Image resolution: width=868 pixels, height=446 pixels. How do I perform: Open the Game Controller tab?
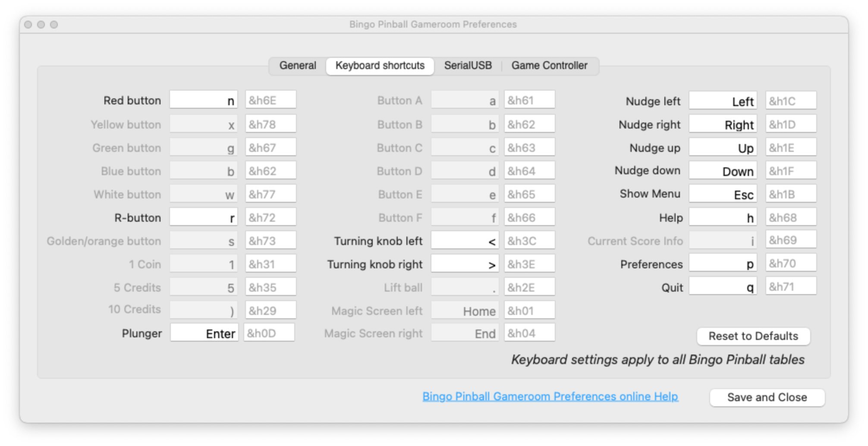click(549, 66)
